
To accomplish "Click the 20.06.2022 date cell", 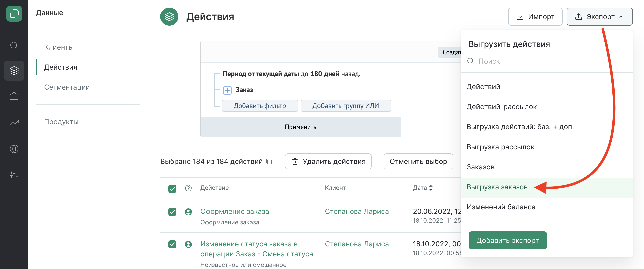I will (x=437, y=212).
